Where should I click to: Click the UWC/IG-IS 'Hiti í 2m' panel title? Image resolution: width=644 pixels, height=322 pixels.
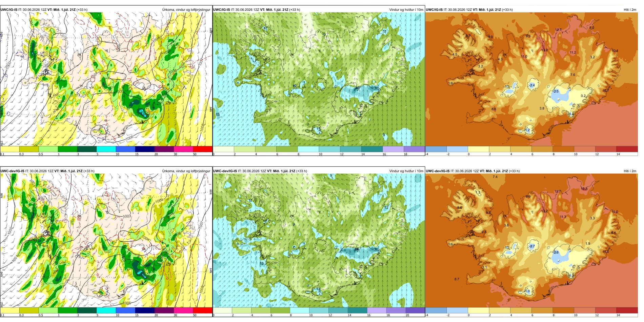coord(630,10)
